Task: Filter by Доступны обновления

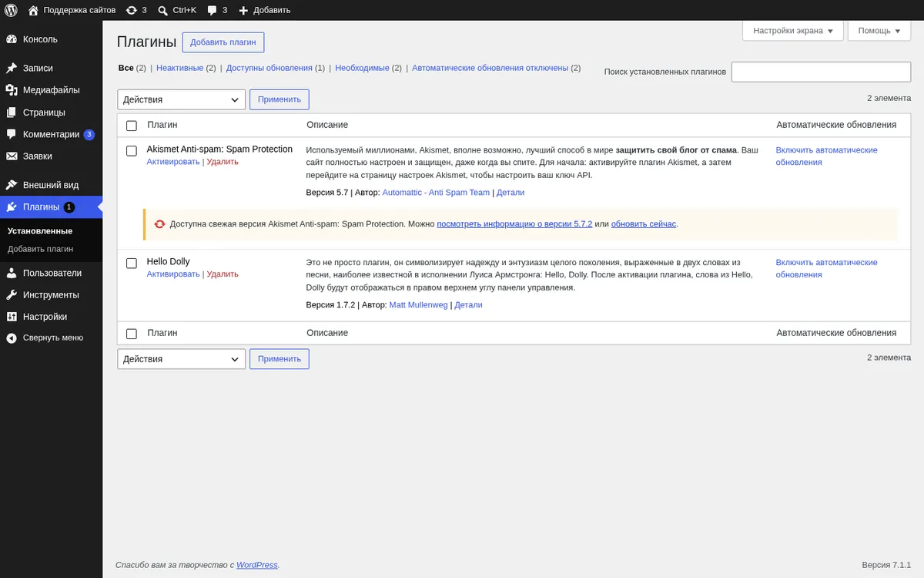Action: click(x=269, y=68)
